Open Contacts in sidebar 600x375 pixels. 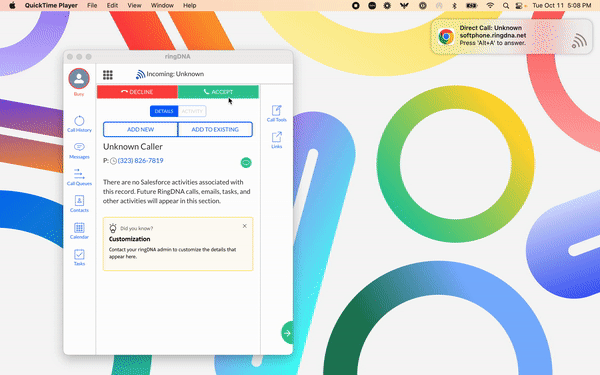[x=79, y=204]
